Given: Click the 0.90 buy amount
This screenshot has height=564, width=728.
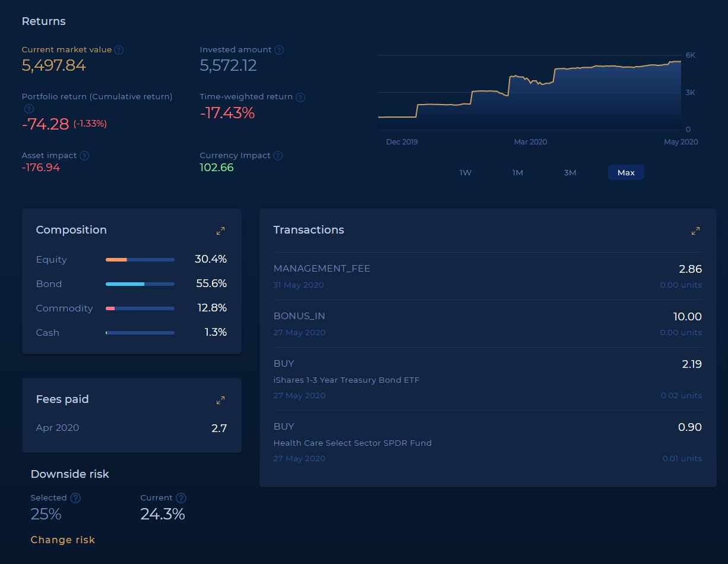Looking at the screenshot, I should pyautogui.click(x=690, y=427).
